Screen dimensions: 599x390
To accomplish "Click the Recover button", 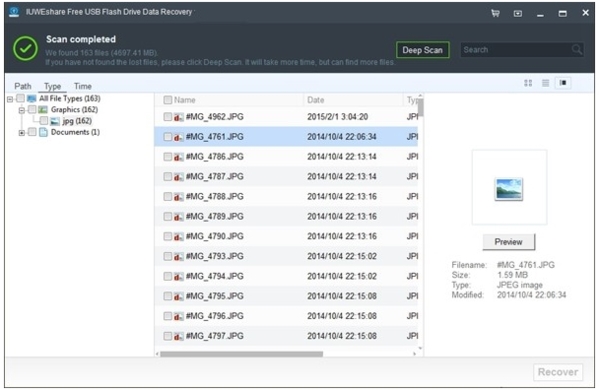I will point(558,372).
